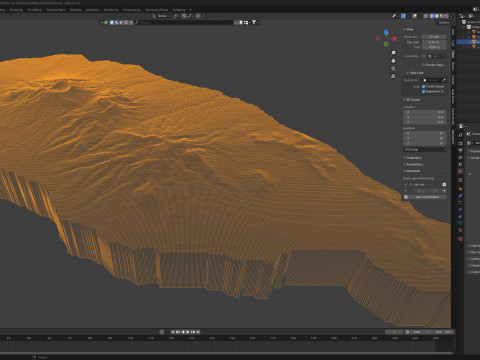Toggle the camera view button
The height and width of the screenshot is (360, 480).
(x=393, y=68)
